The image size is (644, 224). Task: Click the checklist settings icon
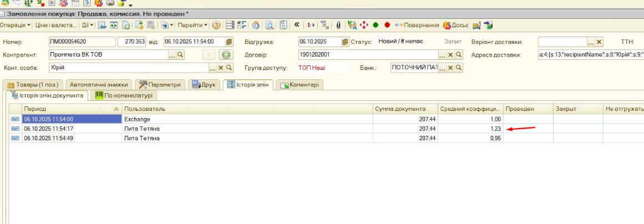pos(241,25)
